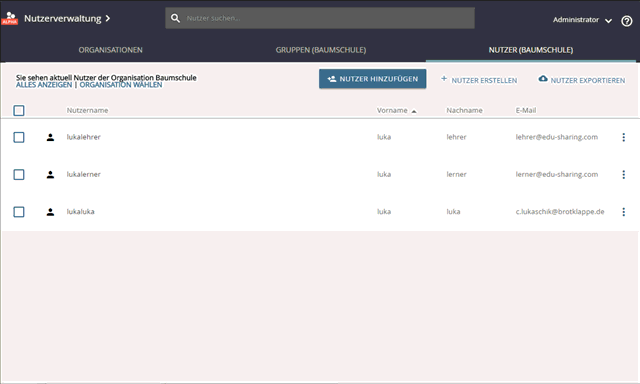Click the cloud icon of Nutzer exportieren
The width and height of the screenshot is (640, 384).
coord(543,78)
